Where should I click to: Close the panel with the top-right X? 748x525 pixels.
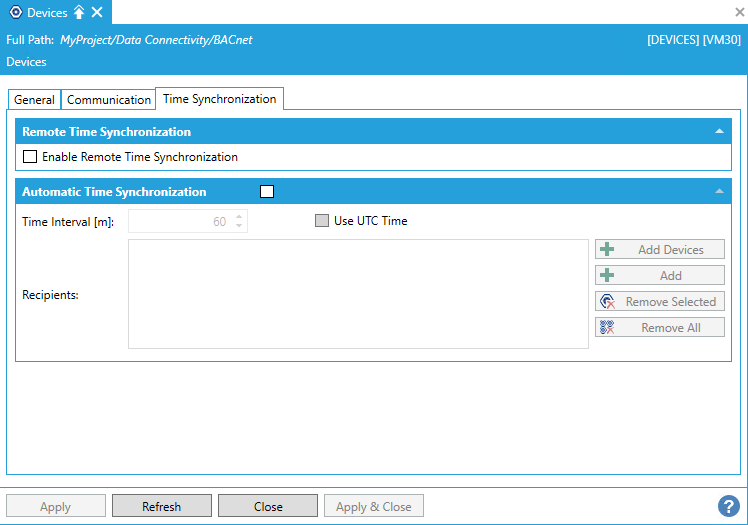point(739,13)
